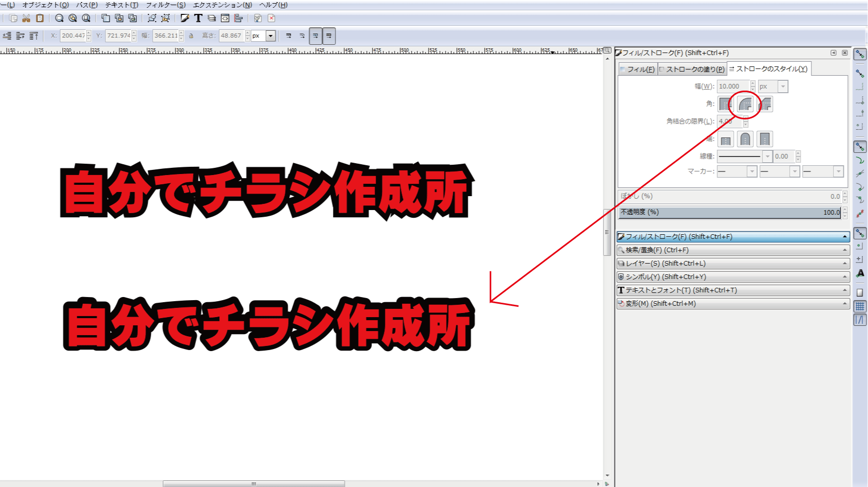Click the Paste clipboard icon
The image size is (868, 487).
coord(40,18)
